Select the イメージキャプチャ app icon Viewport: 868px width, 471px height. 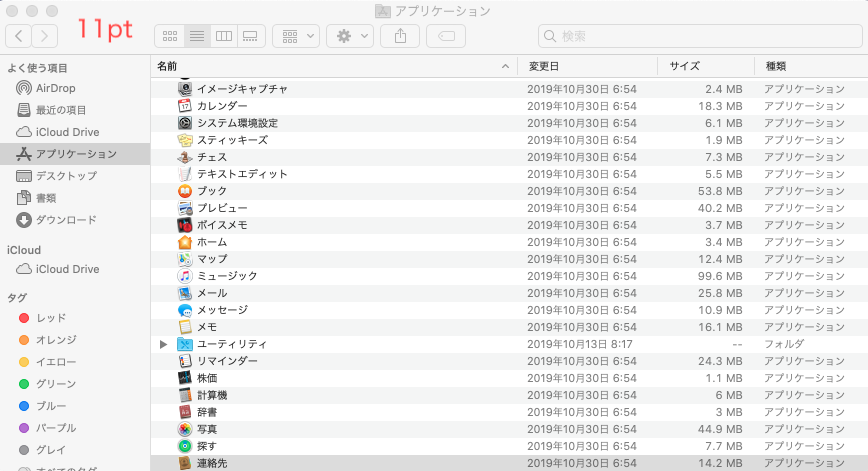coord(185,89)
